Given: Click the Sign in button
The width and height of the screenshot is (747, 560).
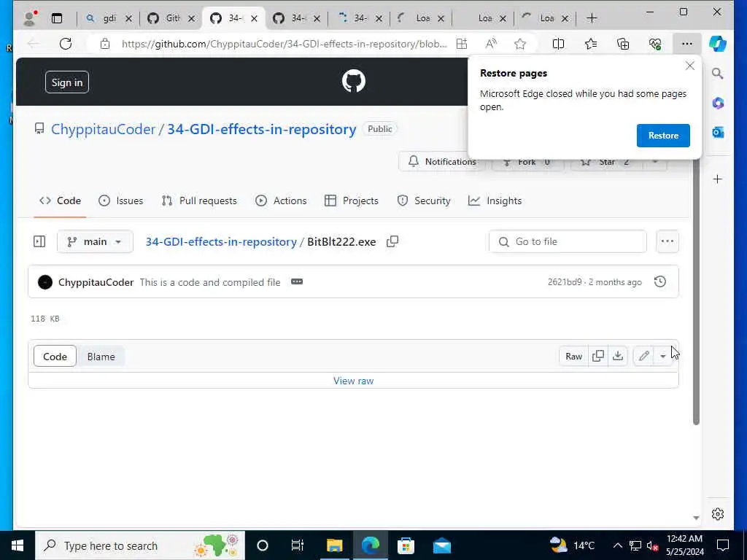Looking at the screenshot, I should click(66, 82).
